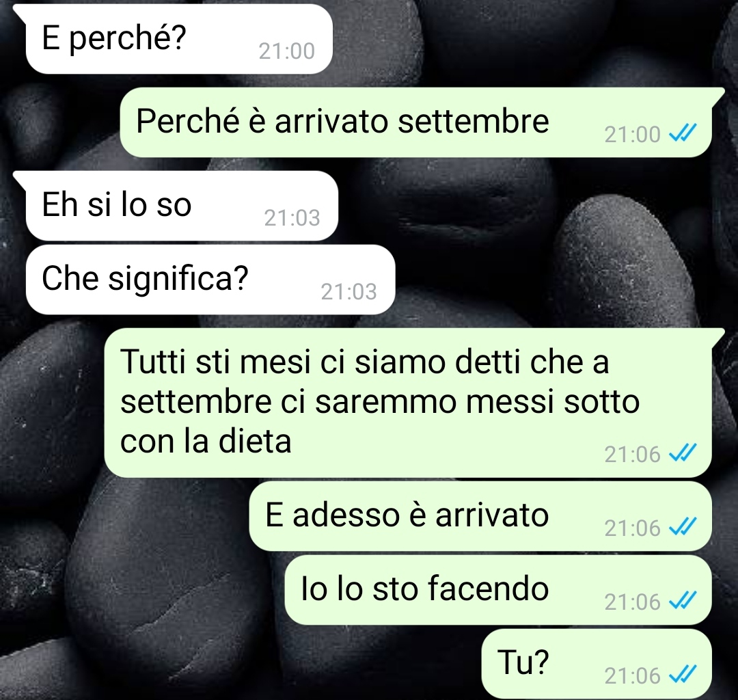Image resolution: width=738 pixels, height=700 pixels.
Task: Select the 'Tu?' message bubble
Action: (597, 664)
